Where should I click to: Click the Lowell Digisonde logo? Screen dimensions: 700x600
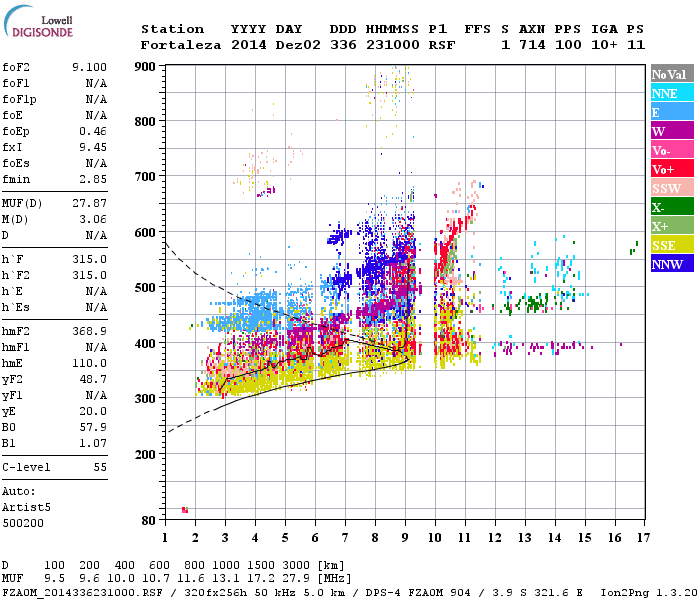click(38, 22)
